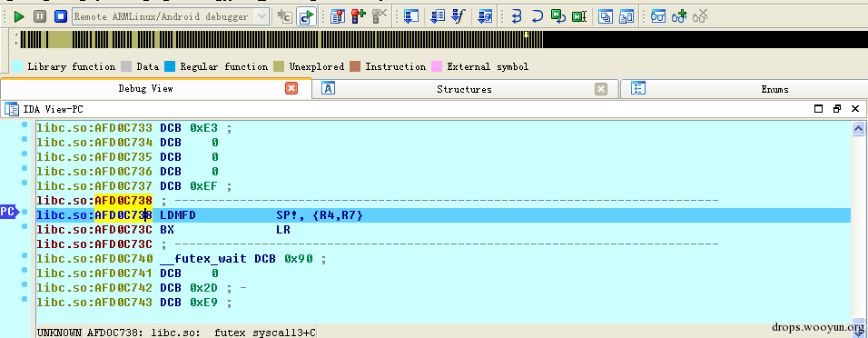
Task: Click the Library function legend swatch
Action: (18, 67)
